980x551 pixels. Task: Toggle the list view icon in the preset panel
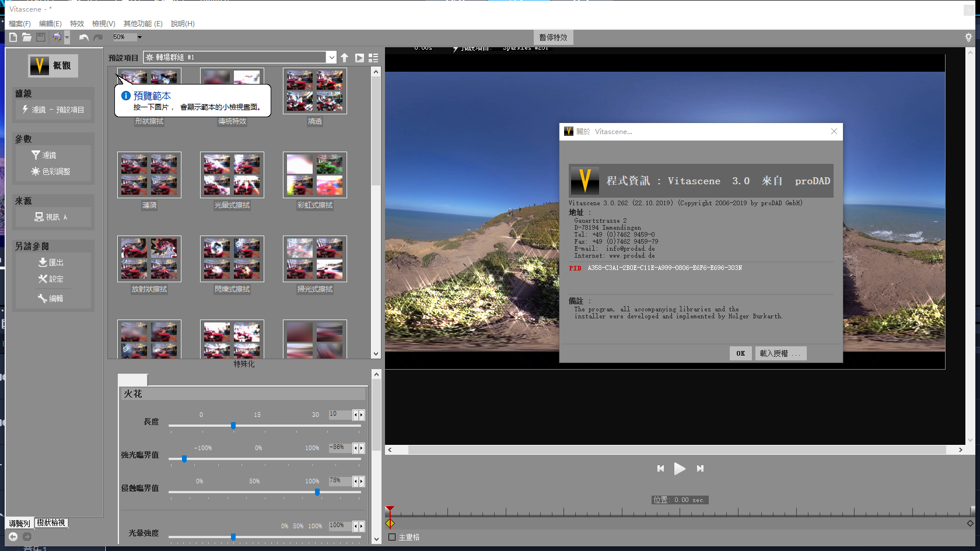tap(373, 58)
